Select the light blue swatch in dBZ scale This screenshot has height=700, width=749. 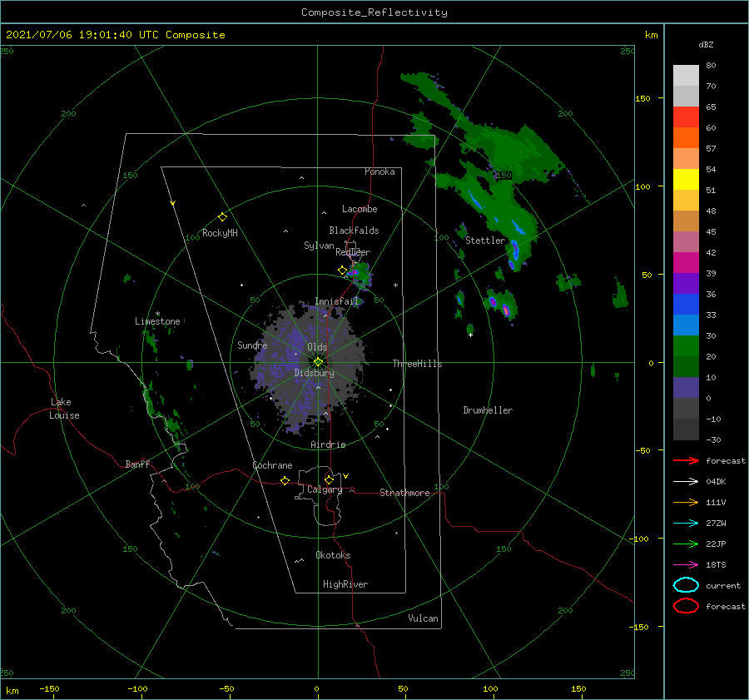[686, 325]
